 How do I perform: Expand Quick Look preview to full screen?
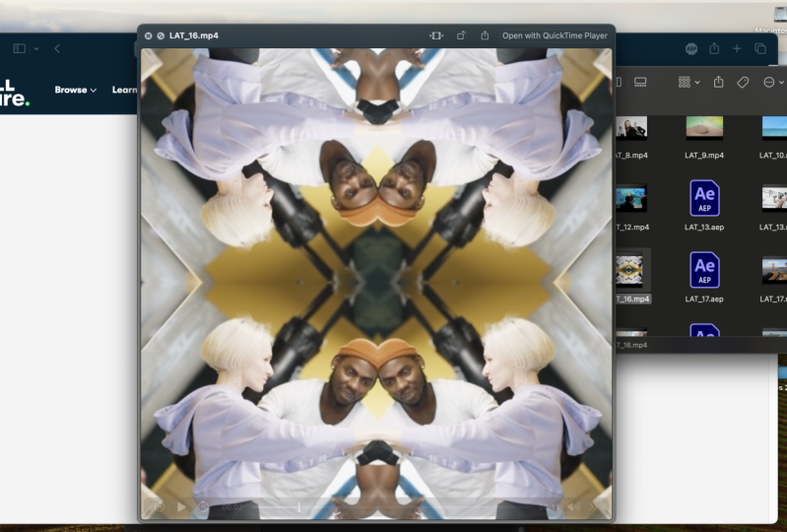(x=161, y=35)
